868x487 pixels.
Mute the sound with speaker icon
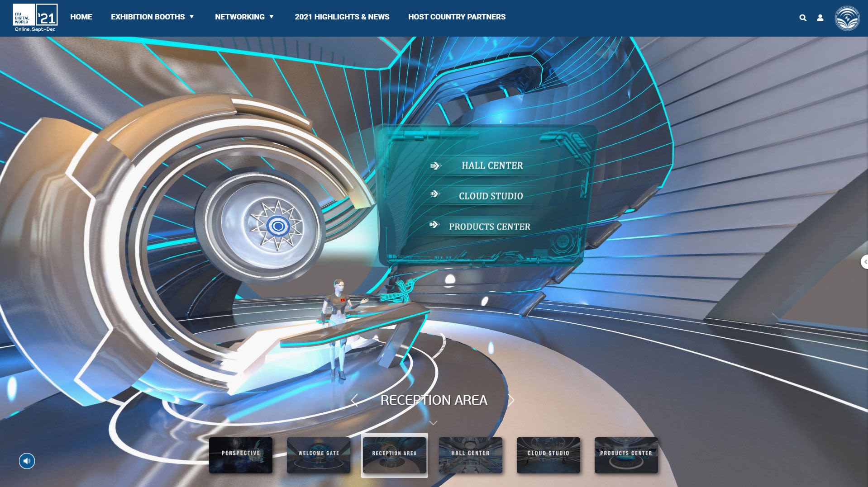[27, 461]
